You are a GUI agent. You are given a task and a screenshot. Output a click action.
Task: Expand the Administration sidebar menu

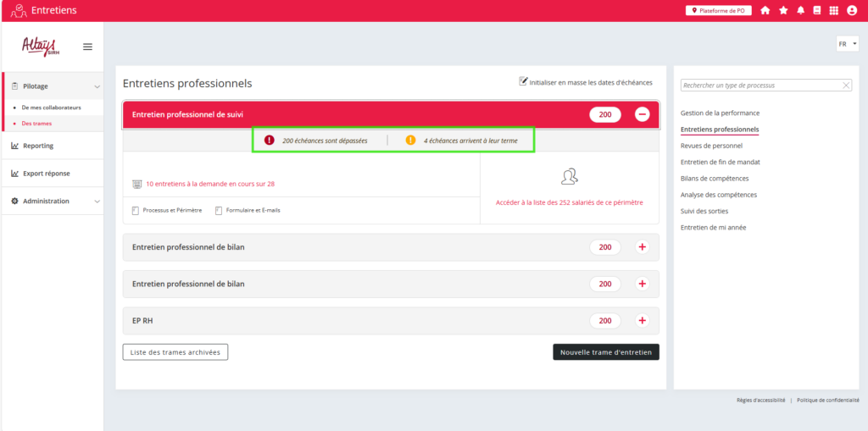(97, 202)
